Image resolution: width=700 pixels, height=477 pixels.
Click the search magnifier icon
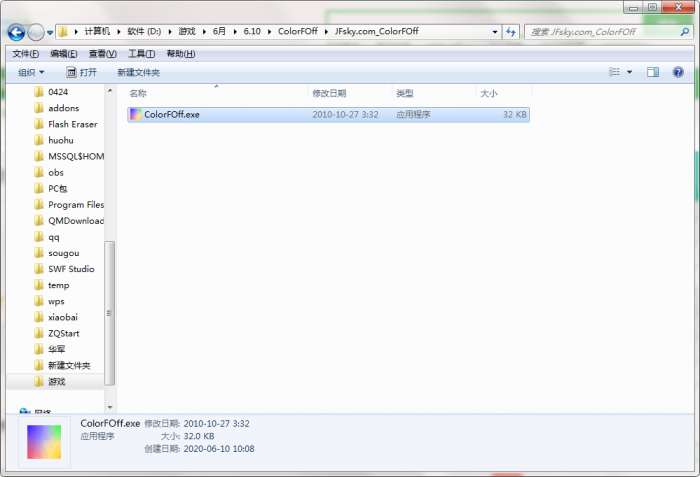[x=684, y=32]
